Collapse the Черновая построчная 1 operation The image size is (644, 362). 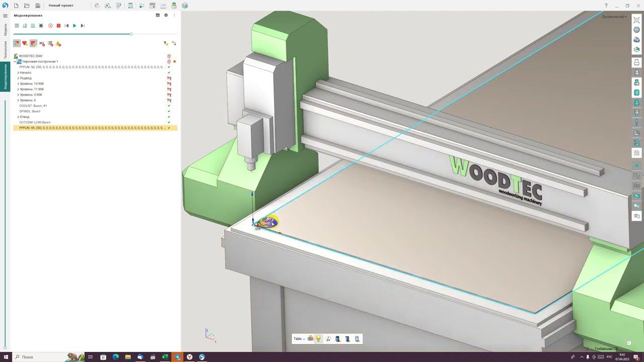point(15,61)
